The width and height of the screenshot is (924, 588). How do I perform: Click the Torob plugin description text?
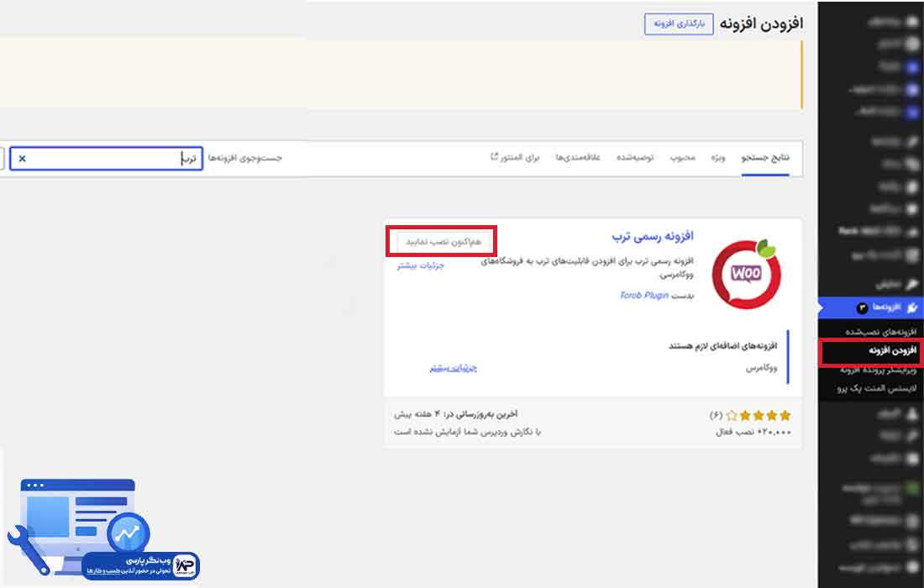(587, 267)
